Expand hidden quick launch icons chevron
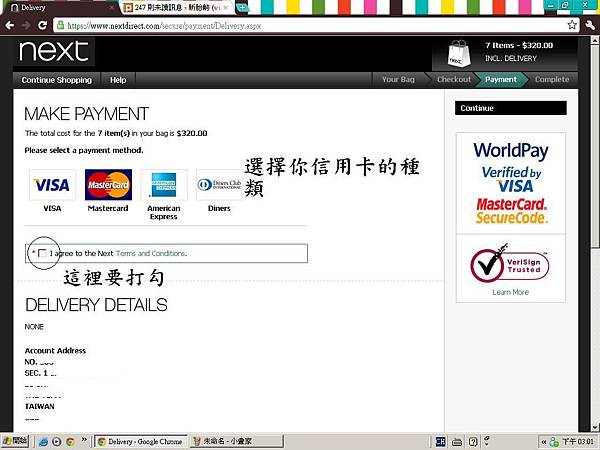Image resolution: width=600 pixels, height=450 pixels. pyautogui.click(x=84, y=439)
